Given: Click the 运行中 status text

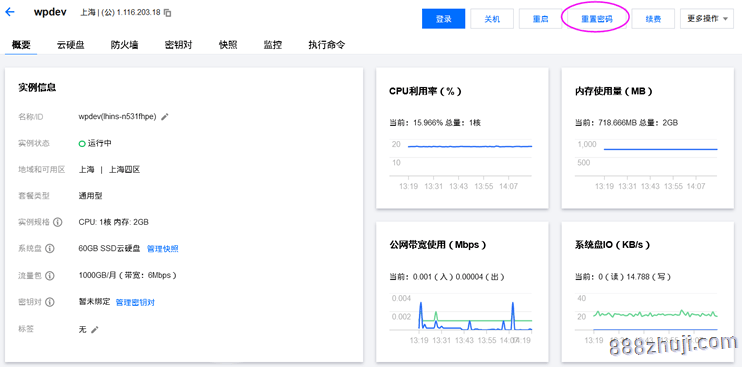Looking at the screenshot, I should click(100, 143).
